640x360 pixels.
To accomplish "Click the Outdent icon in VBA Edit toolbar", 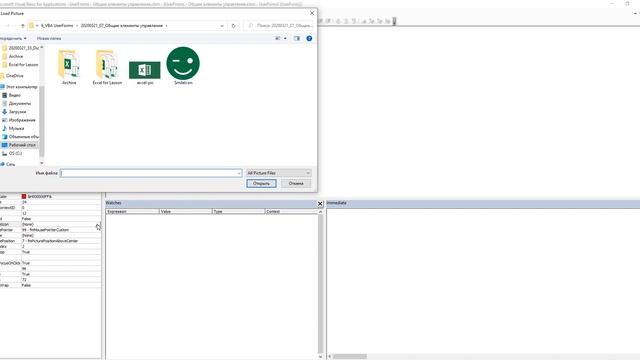I will point(328,21).
